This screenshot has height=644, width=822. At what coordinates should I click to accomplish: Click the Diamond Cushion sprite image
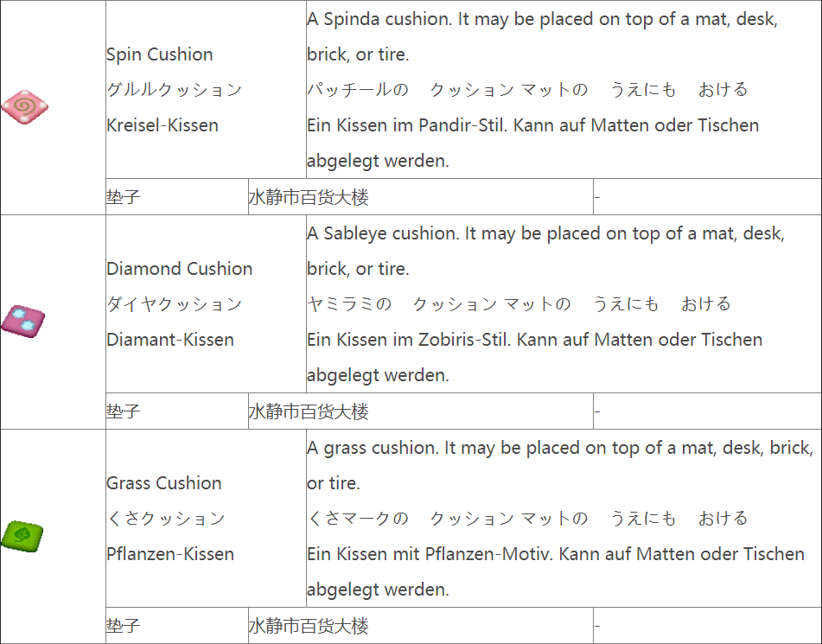23,322
